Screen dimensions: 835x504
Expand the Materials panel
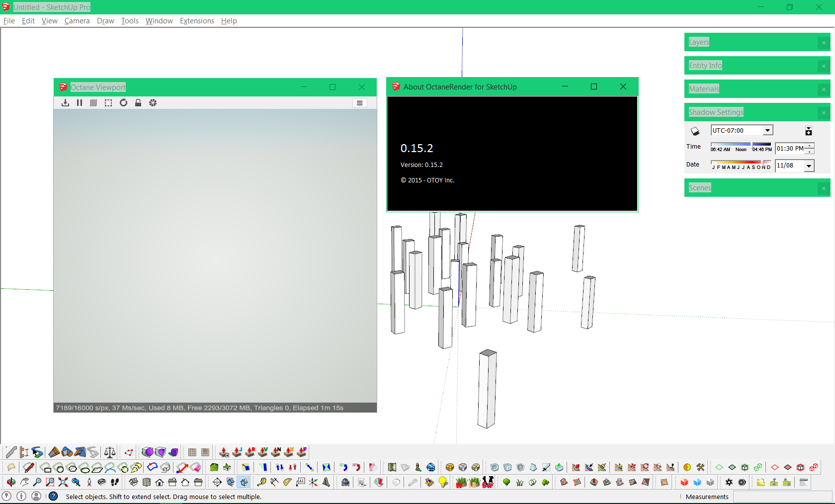click(757, 89)
